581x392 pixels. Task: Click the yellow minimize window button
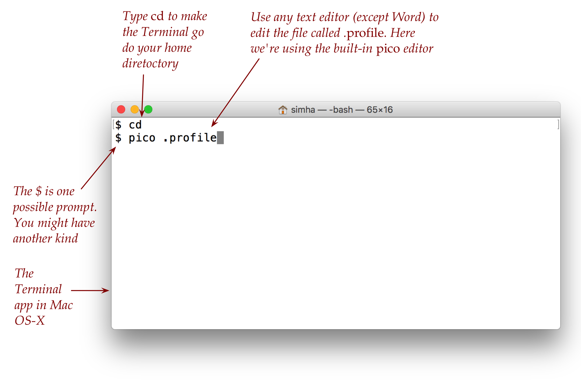[134, 109]
